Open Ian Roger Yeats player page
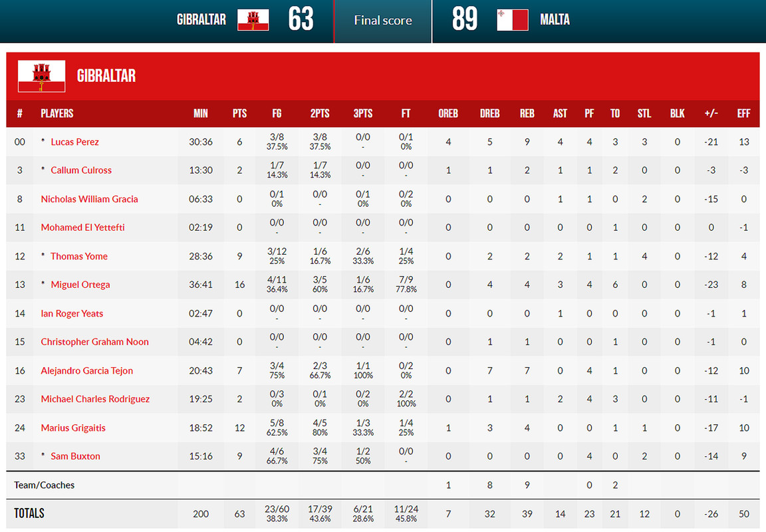 pyautogui.click(x=72, y=313)
